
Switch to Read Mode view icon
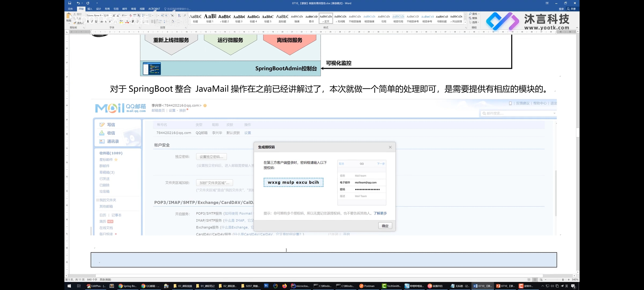(x=529, y=280)
